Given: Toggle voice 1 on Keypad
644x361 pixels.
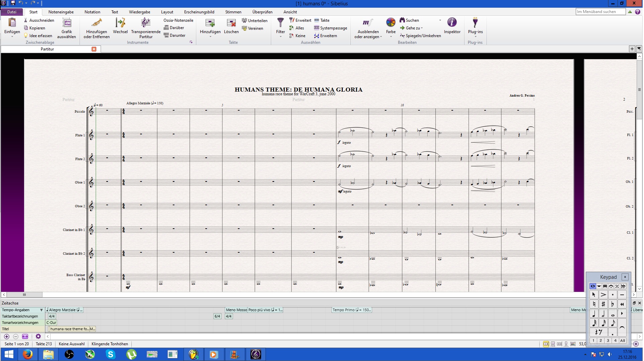Looking at the screenshot, I should (x=593, y=341).
